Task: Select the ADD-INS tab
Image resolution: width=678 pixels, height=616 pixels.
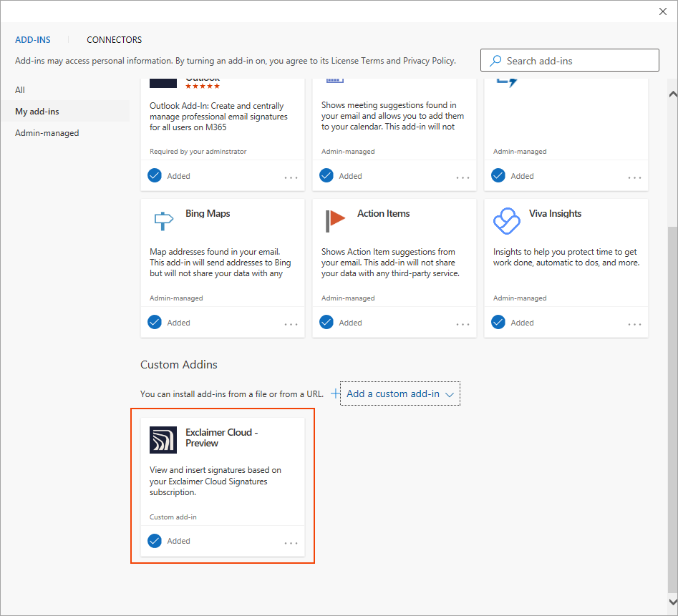Action: tap(33, 40)
